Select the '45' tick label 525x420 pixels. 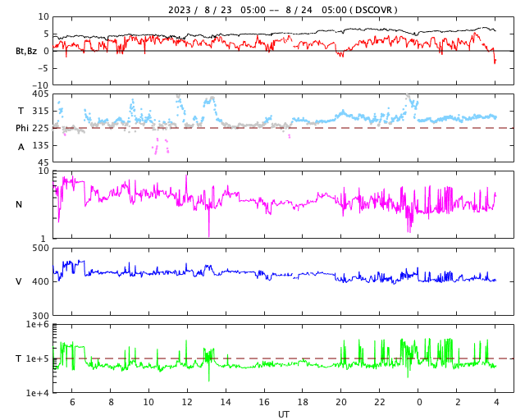pyautogui.click(x=43, y=162)
